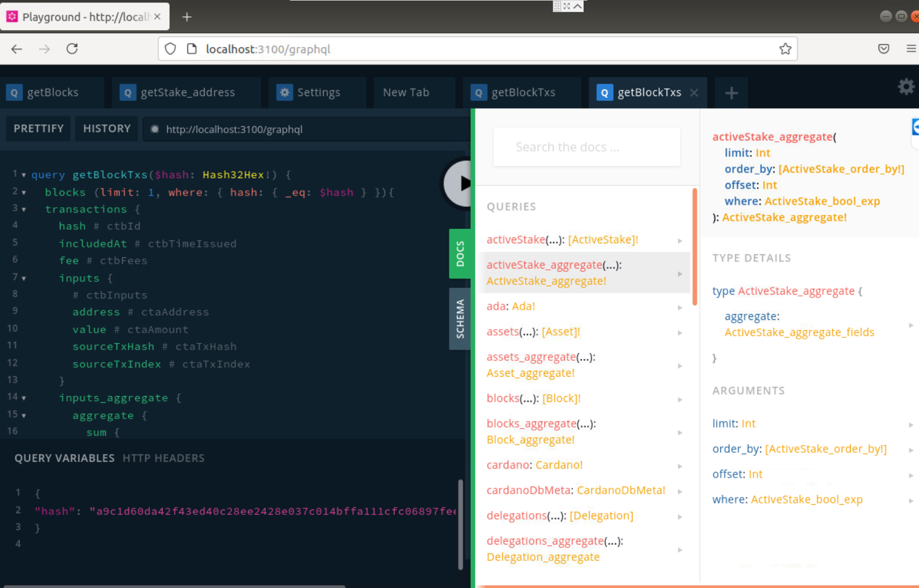This screenshot has width=919, height=588.
Task: Close the active getBlockTxs tab
Action: pyautogui.click(x=694, y=92)
